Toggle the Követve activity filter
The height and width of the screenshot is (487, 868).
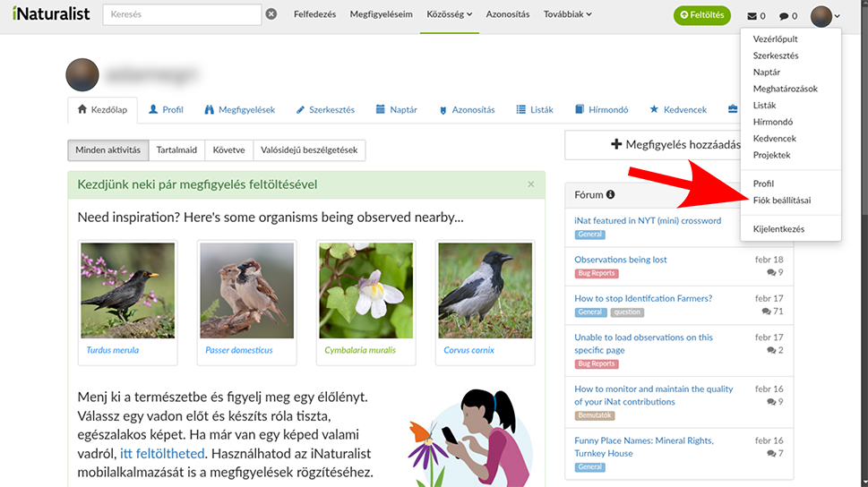click(228, 150)
